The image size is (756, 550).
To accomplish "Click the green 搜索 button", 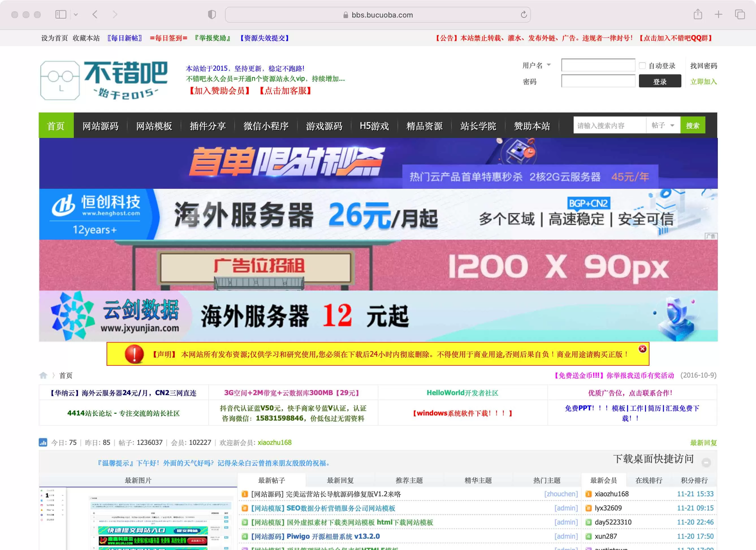I will [692, 125].
